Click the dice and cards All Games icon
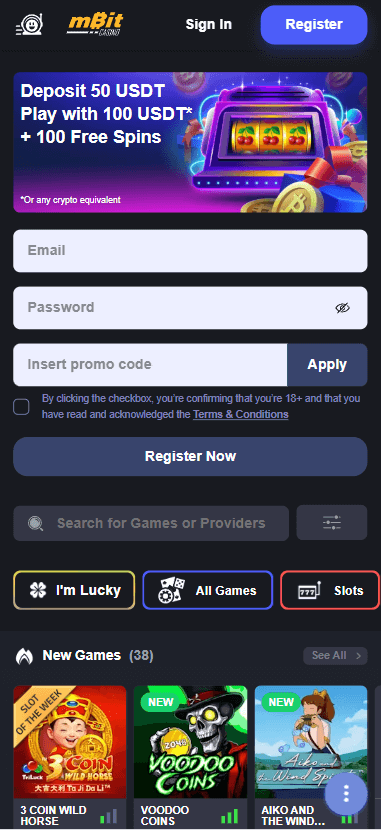This screenshot has height=830, width=381. point(171,590)
